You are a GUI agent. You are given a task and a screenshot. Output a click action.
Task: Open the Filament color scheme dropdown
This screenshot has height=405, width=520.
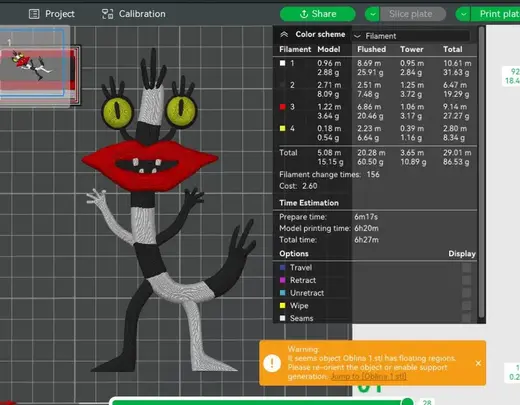click(411, 36)
